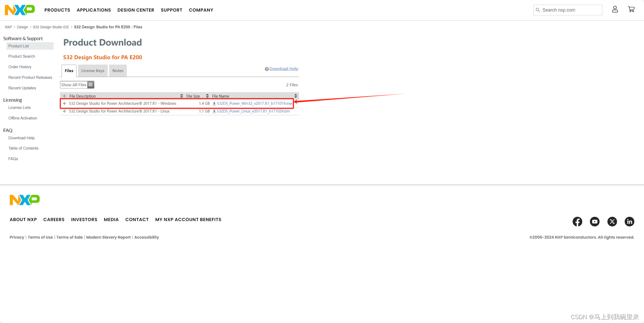Open Offline Activation in sidebar
Image resolution: width=644 pixels, height=323 pixels.
point(23,118)
